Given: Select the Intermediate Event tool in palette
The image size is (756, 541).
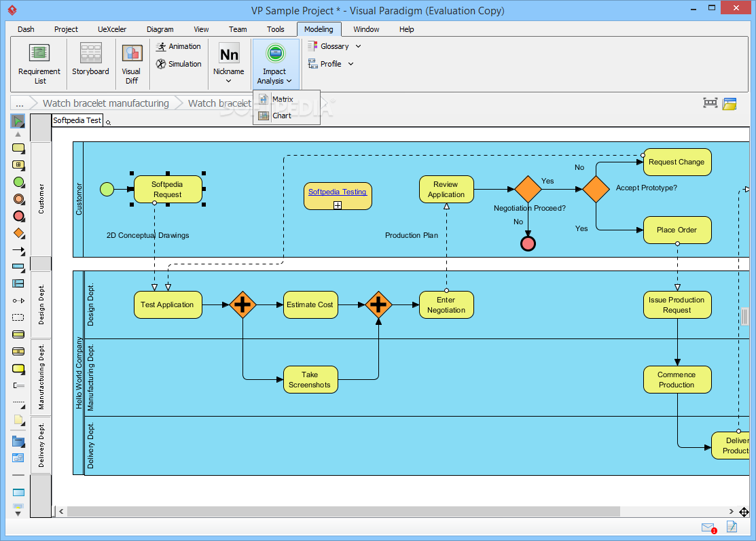Looking at the screenshot, I should coord(18,199).
